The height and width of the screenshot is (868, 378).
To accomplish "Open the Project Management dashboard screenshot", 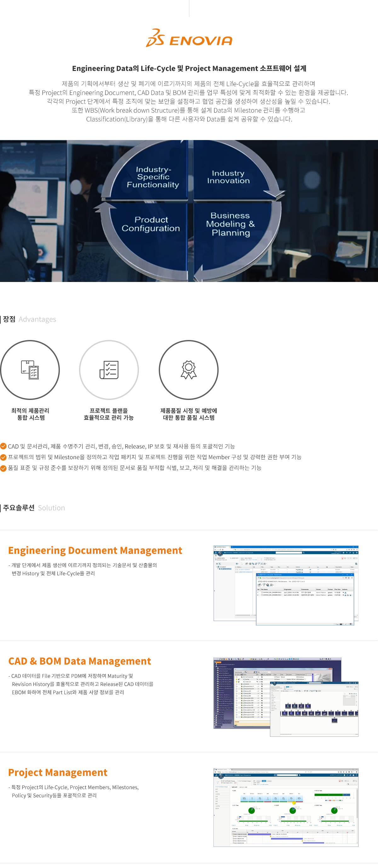I will pos(286,807).
